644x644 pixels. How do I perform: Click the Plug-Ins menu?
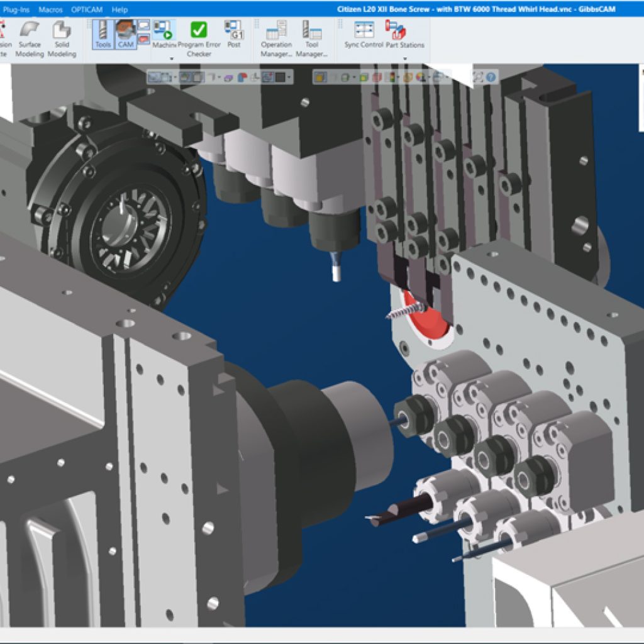(x=16, y=9)
